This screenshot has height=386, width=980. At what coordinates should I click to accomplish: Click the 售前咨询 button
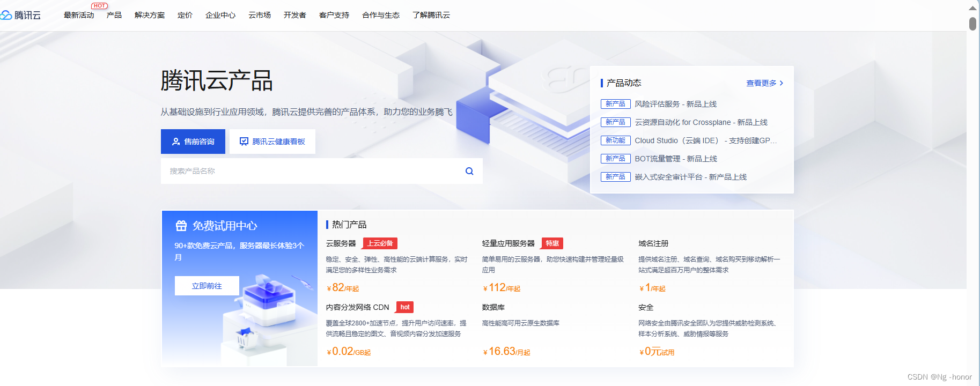pos(193,142)
